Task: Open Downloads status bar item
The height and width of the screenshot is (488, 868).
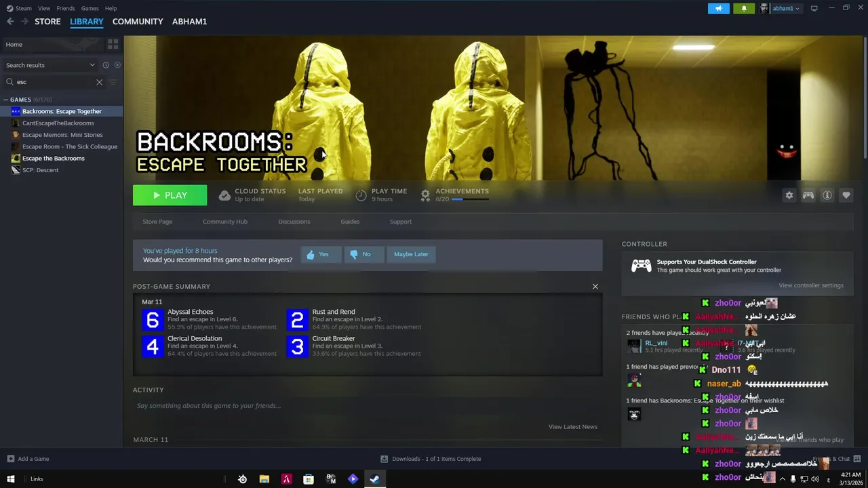Action: tap(431, 459)
